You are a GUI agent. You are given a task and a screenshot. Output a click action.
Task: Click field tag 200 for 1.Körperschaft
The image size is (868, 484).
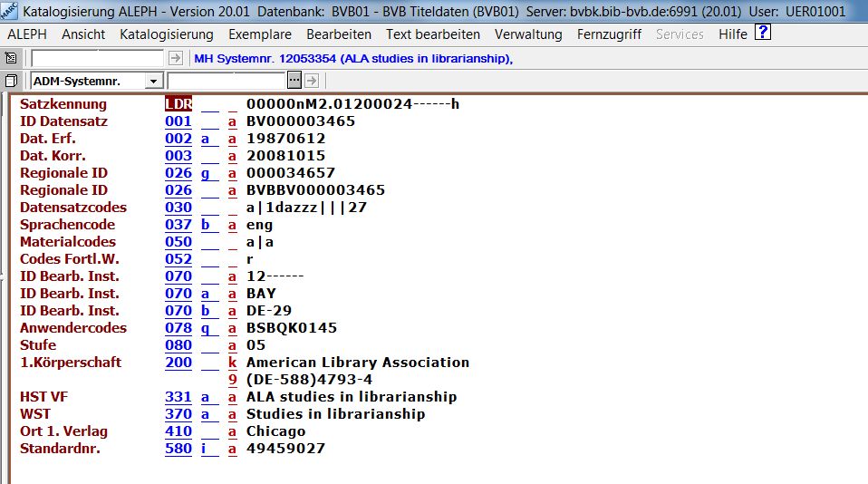tap(178, 363)
